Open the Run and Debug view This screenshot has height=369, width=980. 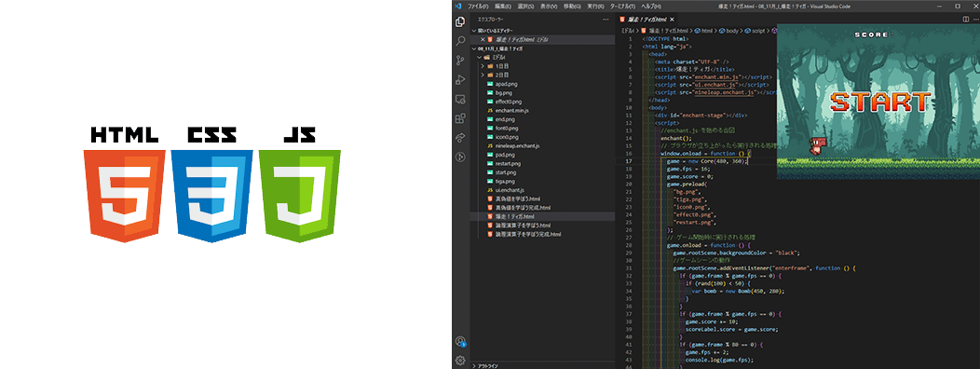tap(460, 79)
